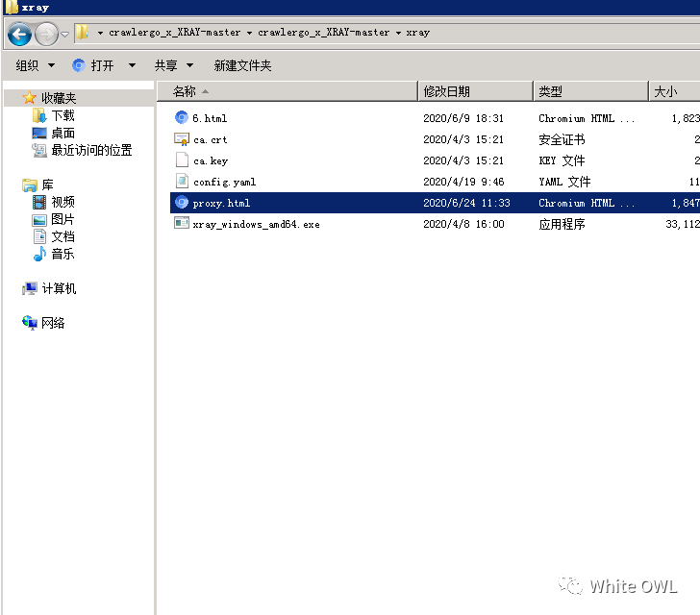Click the 应用程序 type cell

pos(562,224)
